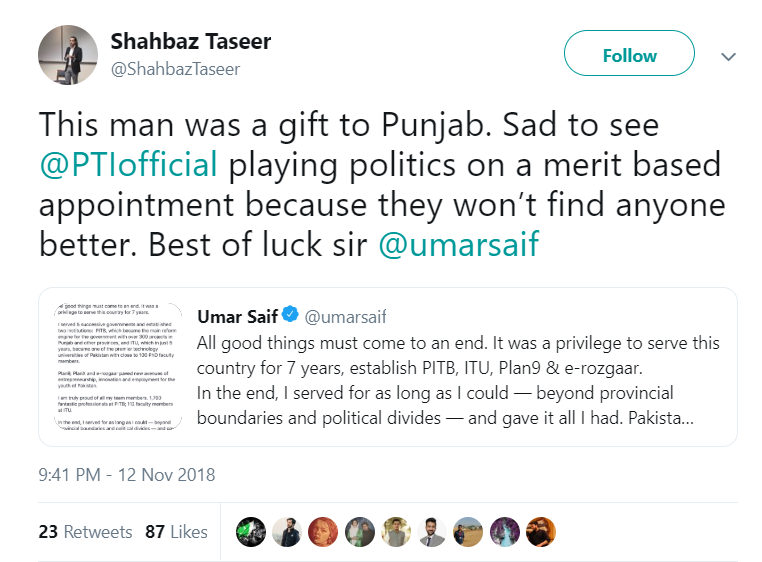Image resolution: width=762 pixels, height=562 pixels.
Task: Click the fifth liker avatar in the row
Action: coord(395,531)
